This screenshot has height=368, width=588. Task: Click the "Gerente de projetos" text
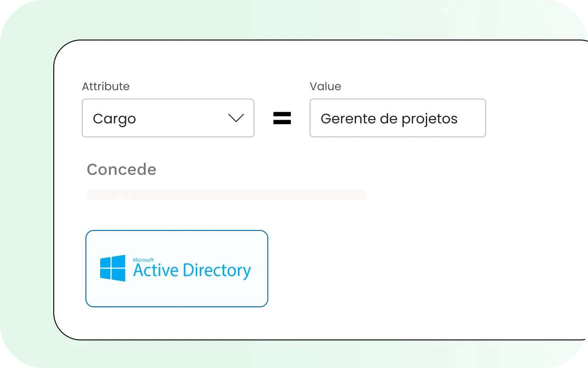pos(389,119)
